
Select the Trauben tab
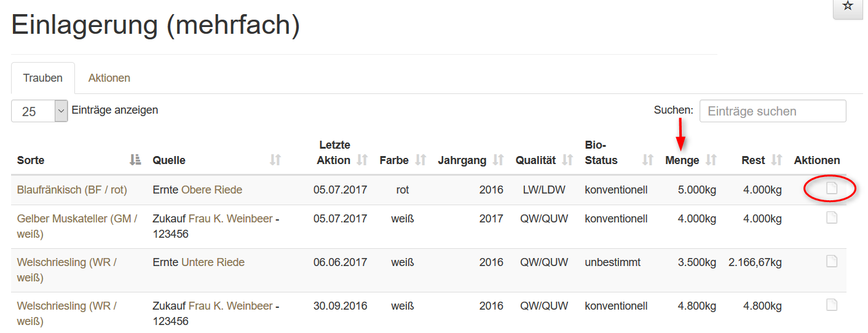click(43, 78)
